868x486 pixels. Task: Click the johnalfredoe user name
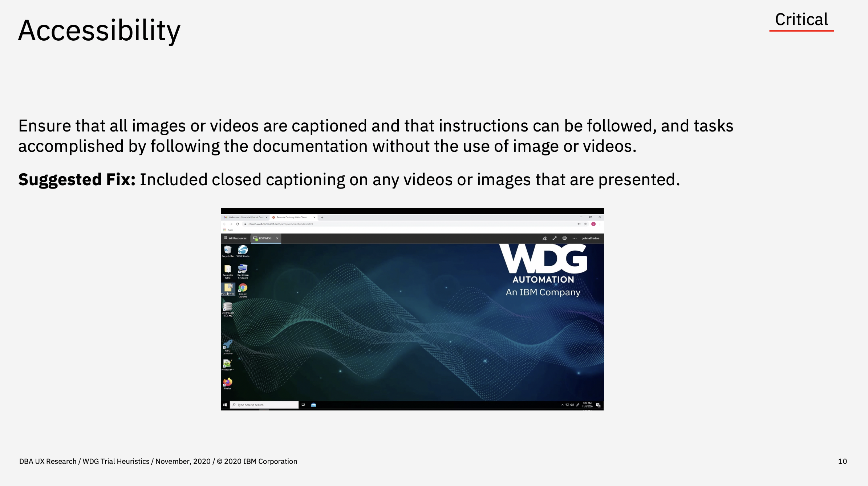(591, 238)
